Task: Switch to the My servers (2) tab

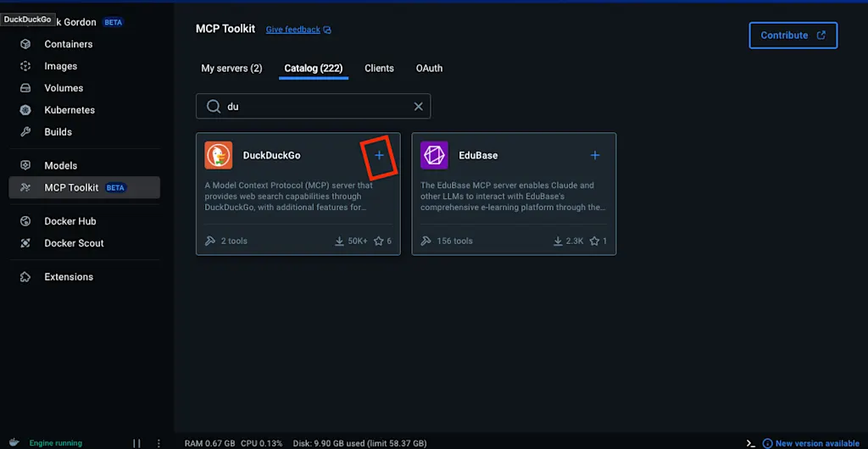Action: click(x=231, y=69)
